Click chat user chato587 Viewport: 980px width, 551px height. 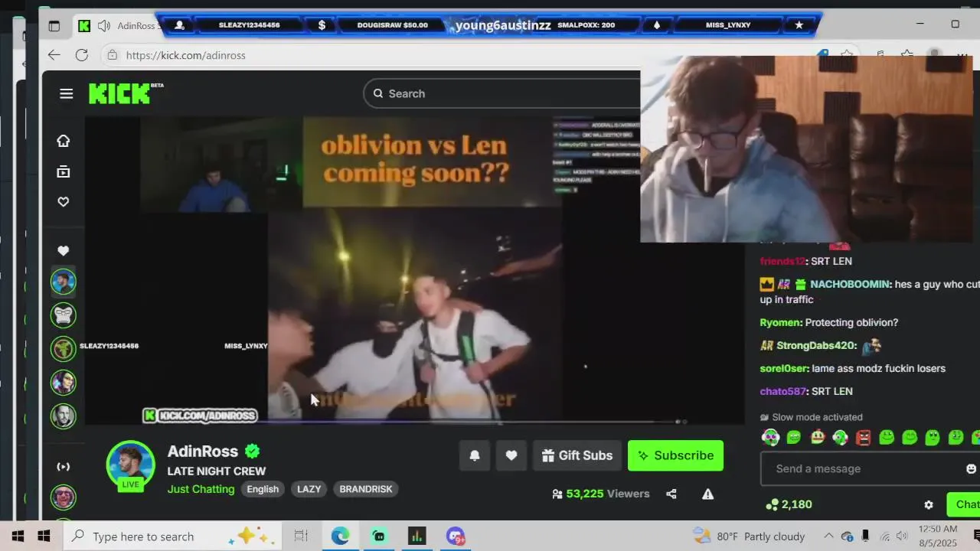pos(782,391)
